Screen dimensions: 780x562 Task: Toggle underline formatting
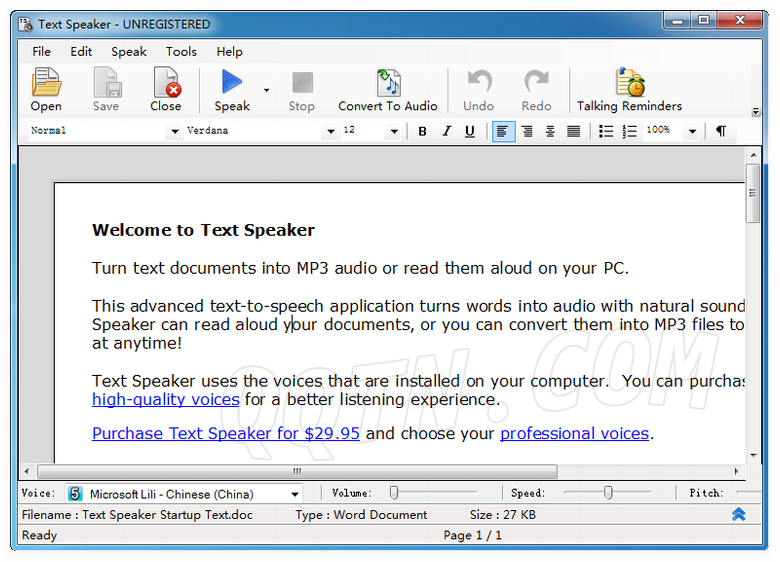point(469,131)
